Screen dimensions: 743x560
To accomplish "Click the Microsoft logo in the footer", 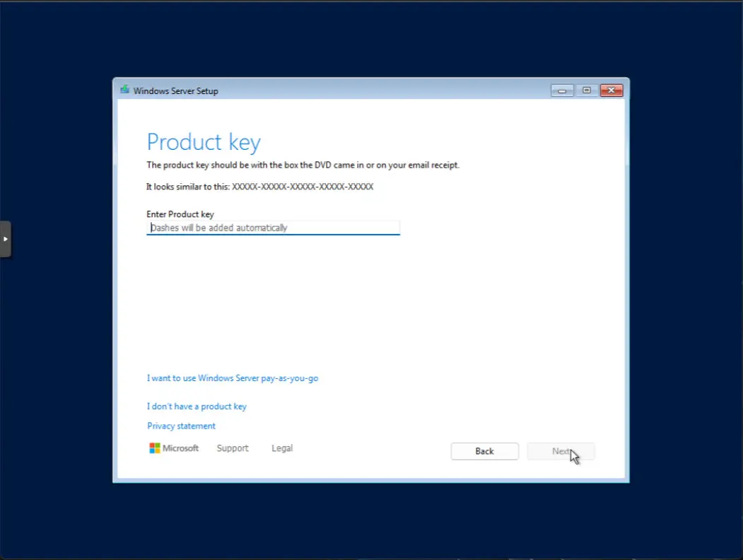I will pos(174,448).
